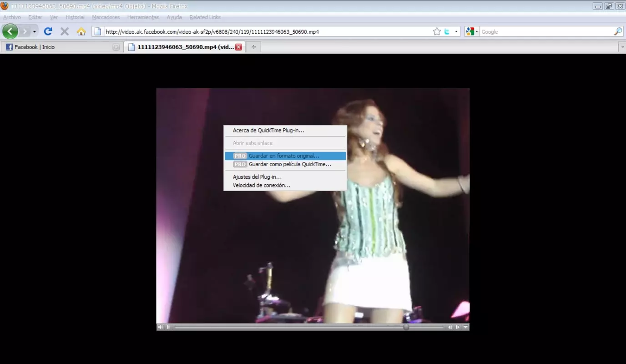Close the mp4 video tab with the red X
This screenshot has height=364, width=626.
click(x=238, y=47)
